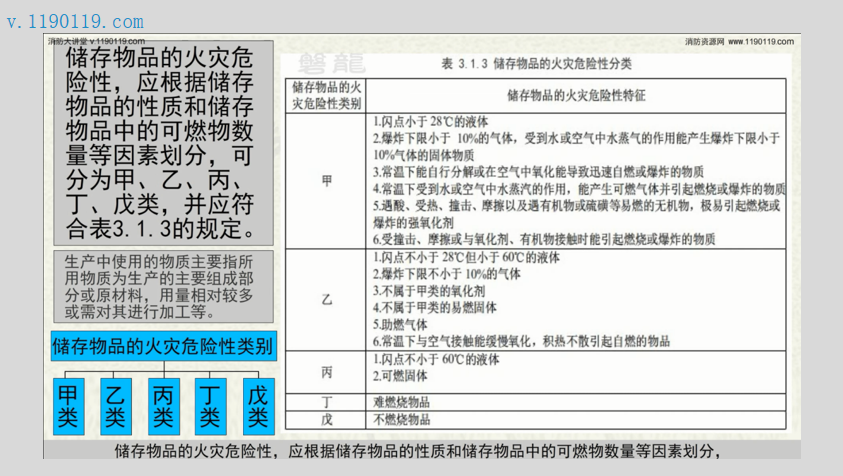843x476 pixels.
Task: Click the large gray box starting 储存物品的火灾危险性
Action: tap(163, 143)
